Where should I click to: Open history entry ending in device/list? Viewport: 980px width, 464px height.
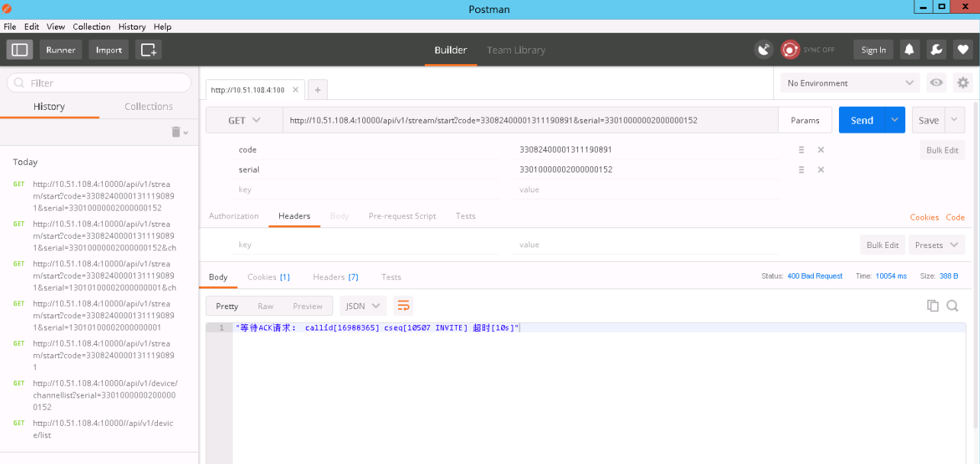click(103, 429)
